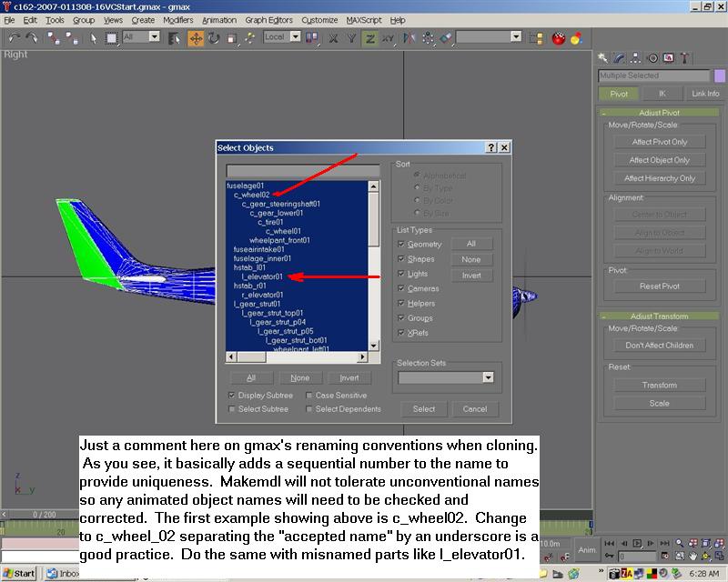Open the Display command panel tab

point(669,57)
